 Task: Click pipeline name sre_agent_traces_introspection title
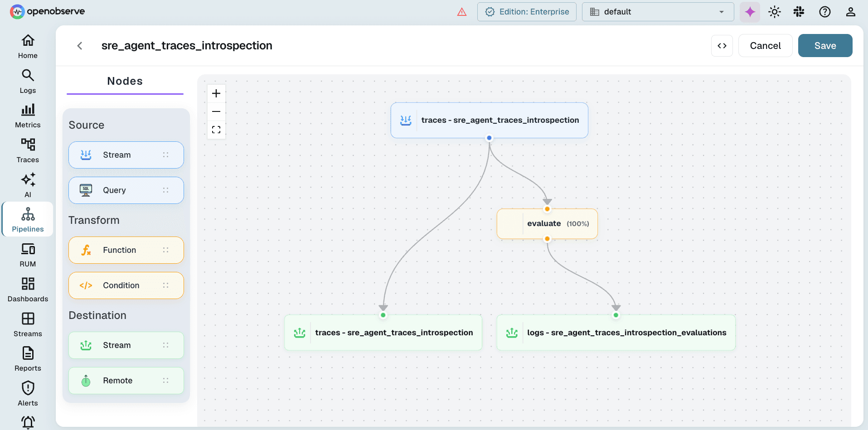pyautogui.click(x=187, y=46)
